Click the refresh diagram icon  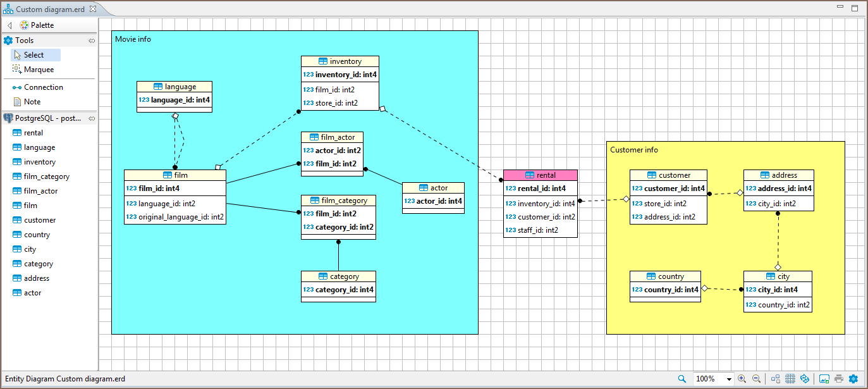click(805, 378)
